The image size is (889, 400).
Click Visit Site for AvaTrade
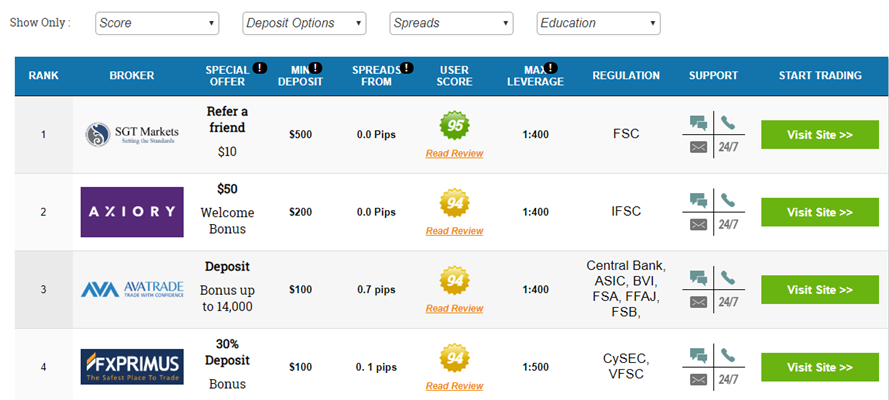[x=820, y=290]
